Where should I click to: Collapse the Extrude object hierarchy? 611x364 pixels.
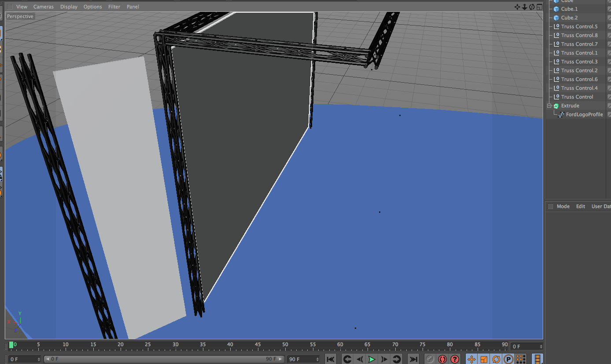click(549, 106)
